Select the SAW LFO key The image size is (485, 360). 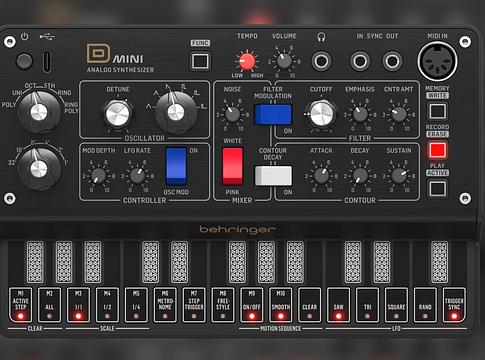coord(338,305)
